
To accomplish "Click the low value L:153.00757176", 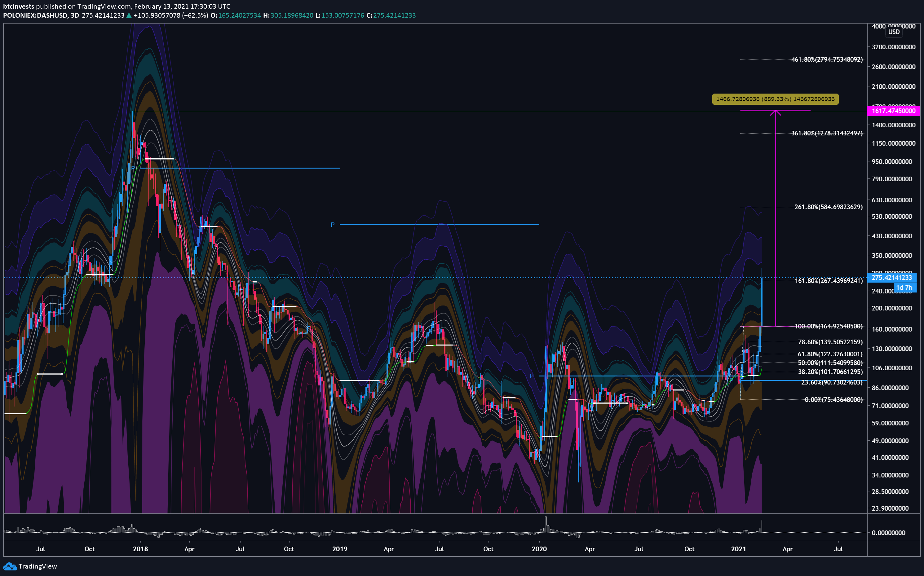I will point(340,15).
